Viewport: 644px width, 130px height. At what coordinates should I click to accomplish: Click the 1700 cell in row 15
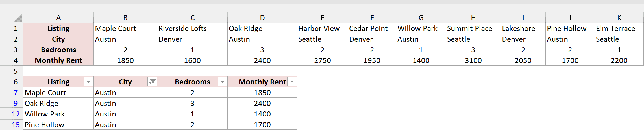[262, 124]
